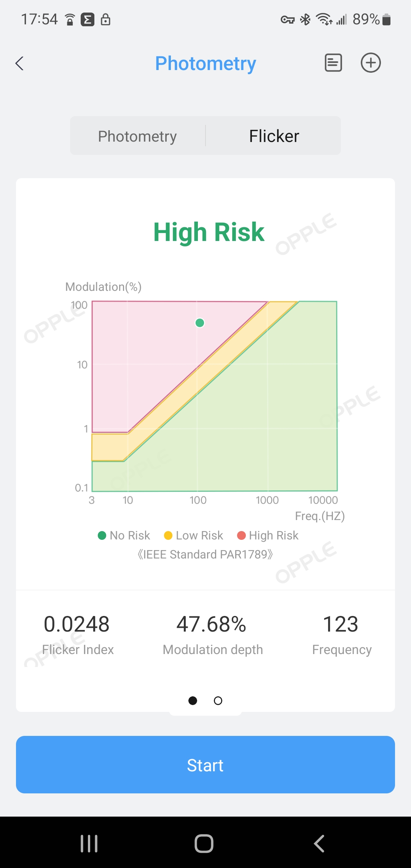Viewport: 411px width, 868px height.
Task: Tap the Flicker Index value 0.0248
Action: (x=76, y=624)
